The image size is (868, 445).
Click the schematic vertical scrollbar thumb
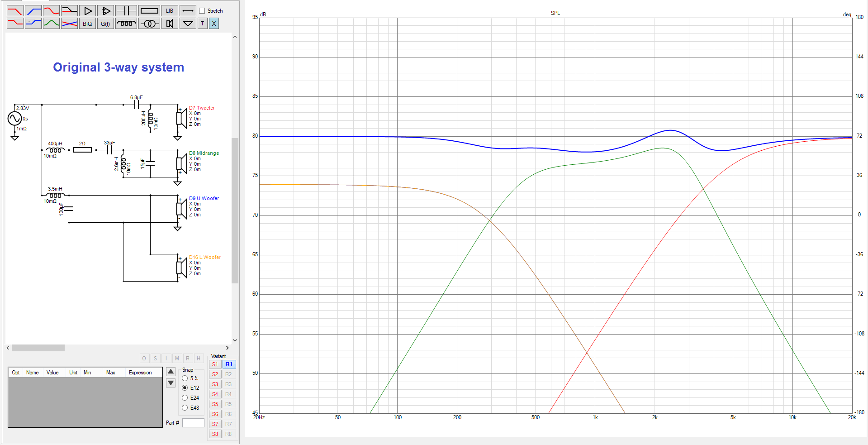tap(235, 211)
